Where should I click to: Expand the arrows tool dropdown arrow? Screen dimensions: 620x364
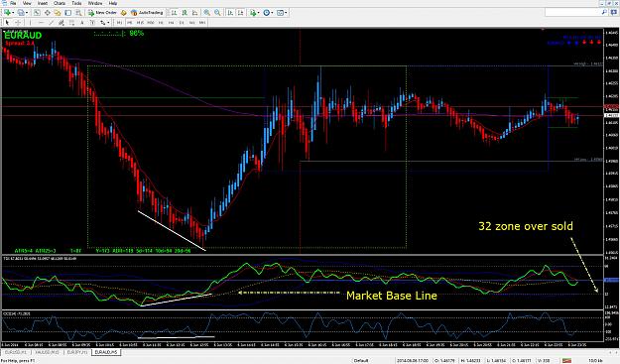click(x=108, y=23)
